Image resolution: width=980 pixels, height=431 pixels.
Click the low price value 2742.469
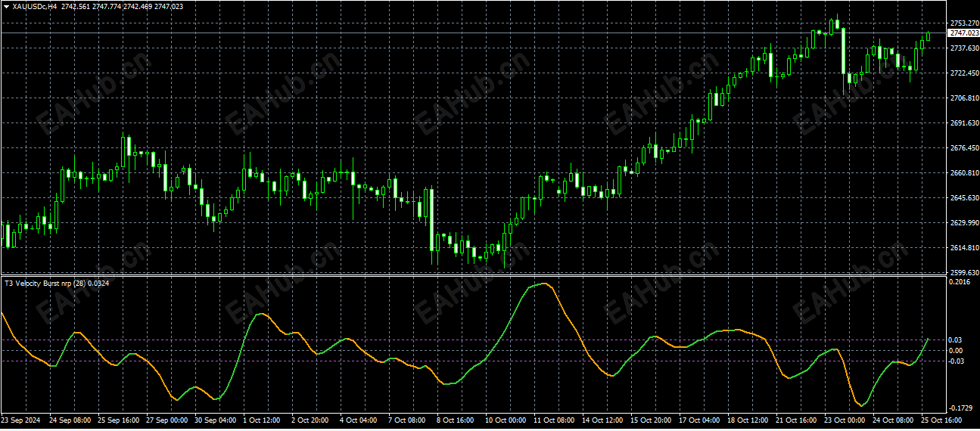point(138,6)
